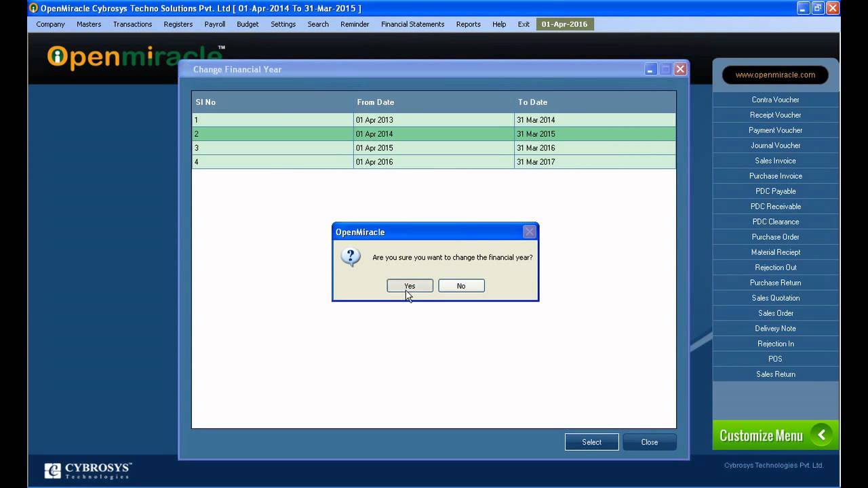Open Rejection Out shortcut

pyautogui.click(x=775, y=268)
